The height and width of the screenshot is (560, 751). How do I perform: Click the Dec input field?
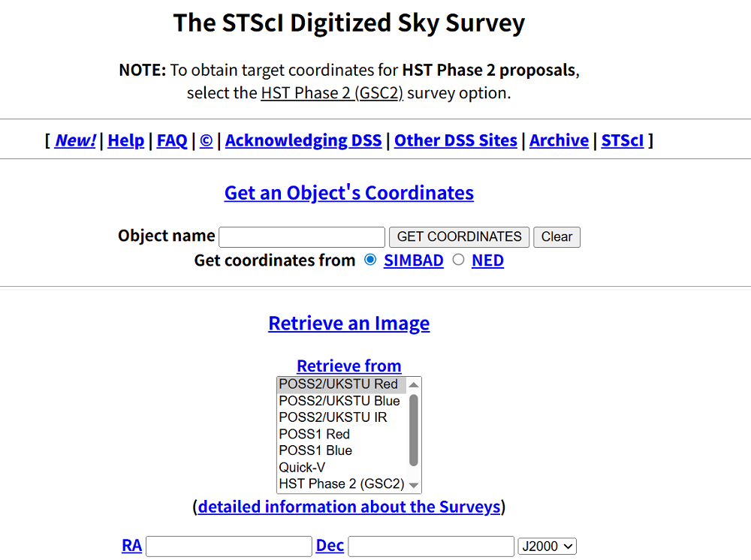(x=431, y=546)
